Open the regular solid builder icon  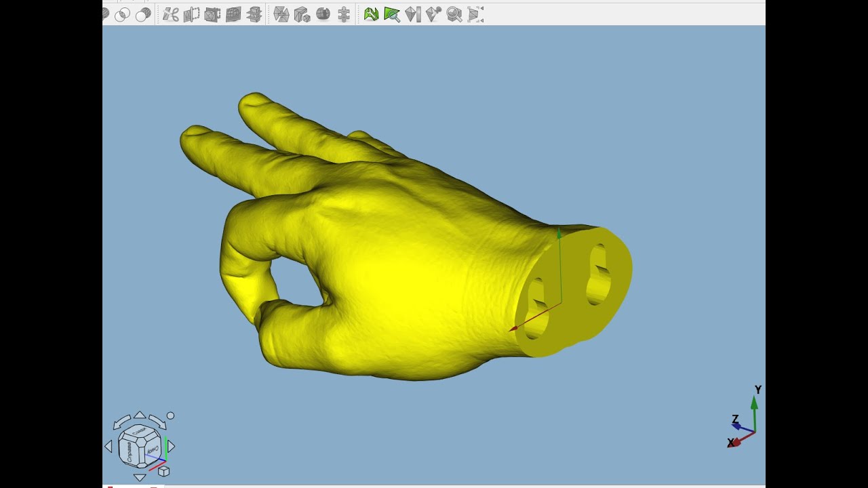pos(302,14)
